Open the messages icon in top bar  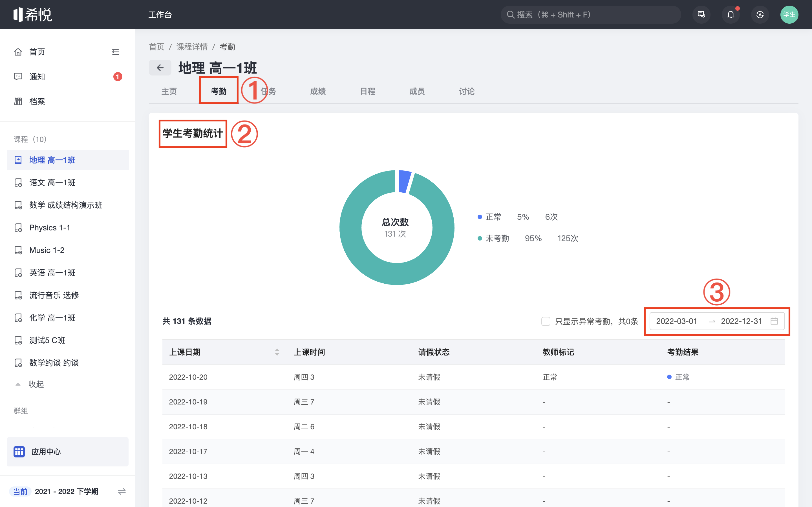701,15
